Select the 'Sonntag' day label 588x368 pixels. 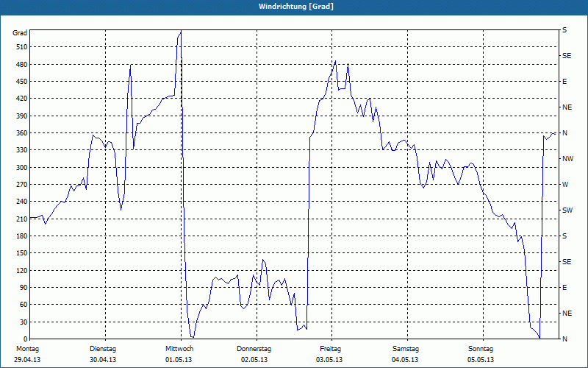coord(481,349)
